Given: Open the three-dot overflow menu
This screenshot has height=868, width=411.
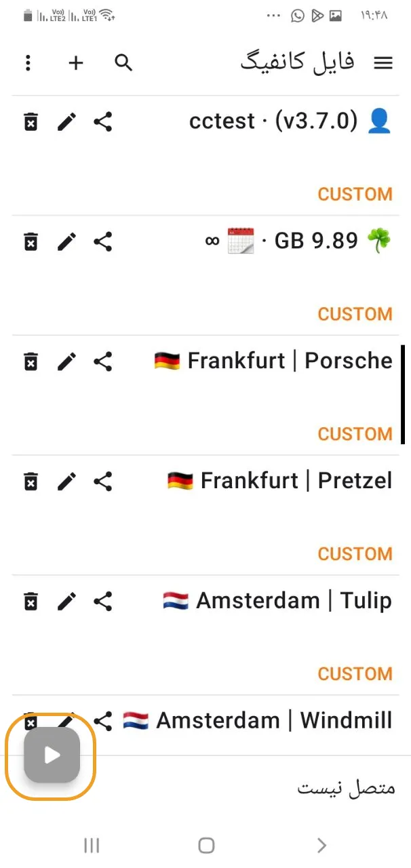Looking at the screenshot, I should click(28, 63).
